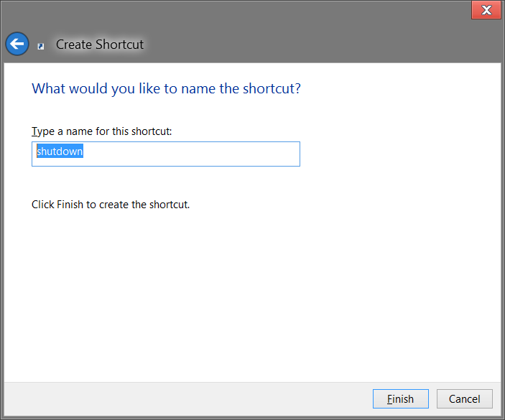Click the right edge of the name field
505x420 pixels.
point(295,154)
